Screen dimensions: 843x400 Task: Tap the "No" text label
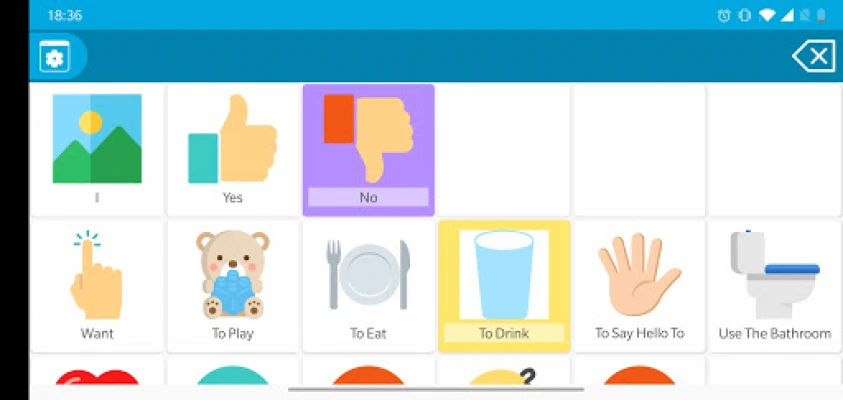point(368,197)
